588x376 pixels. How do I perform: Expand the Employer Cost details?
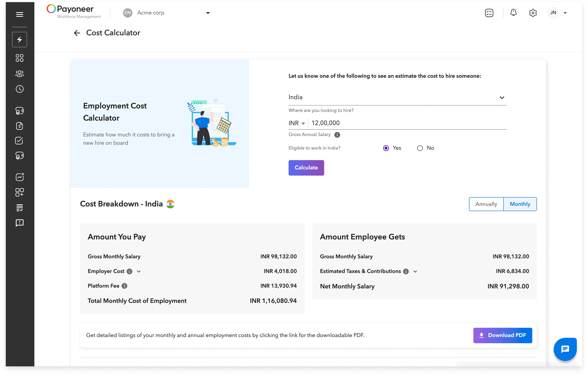pyautogui.click(x=139, y=272)
